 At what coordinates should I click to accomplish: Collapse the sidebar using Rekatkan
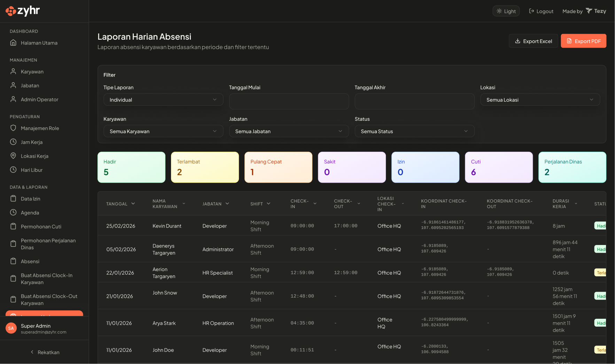coord(45,352)
